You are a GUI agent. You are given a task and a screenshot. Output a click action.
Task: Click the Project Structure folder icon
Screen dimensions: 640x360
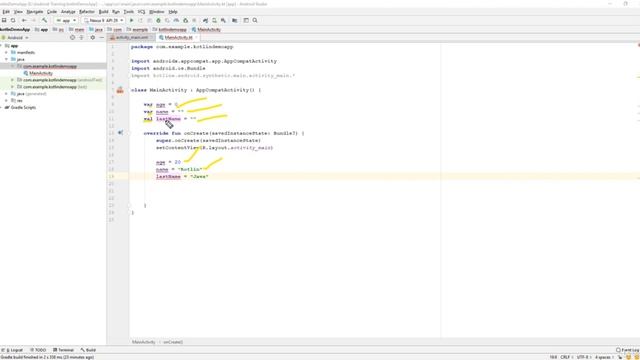(235, 20)
